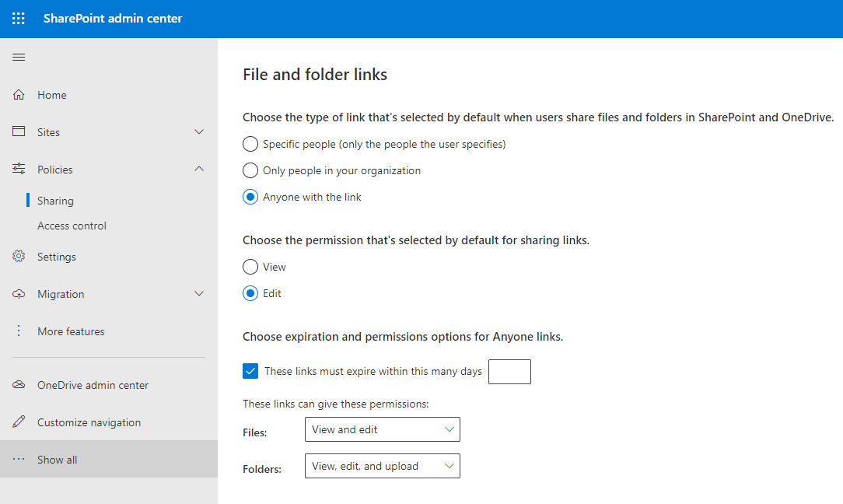Click 'Choose expiration and permissions options' text

pyautogui.click(x=403, y=337)
